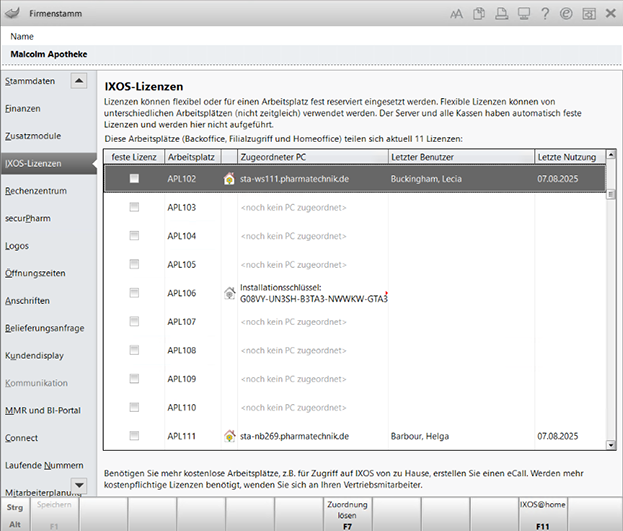Select IXOS-Lizenzen in sidebar
623x531 pixels.
(48, 163)
